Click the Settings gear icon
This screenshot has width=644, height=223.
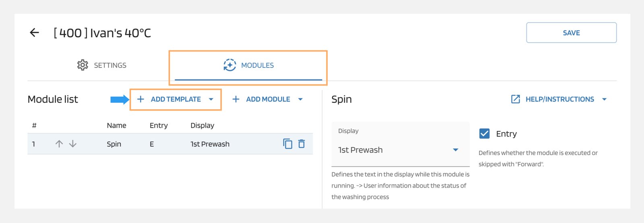[x=83, y=65]
